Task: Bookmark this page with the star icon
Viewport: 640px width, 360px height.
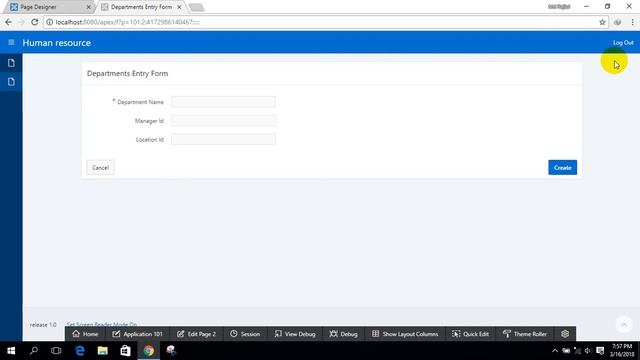Action: click(x=602, y=22)
